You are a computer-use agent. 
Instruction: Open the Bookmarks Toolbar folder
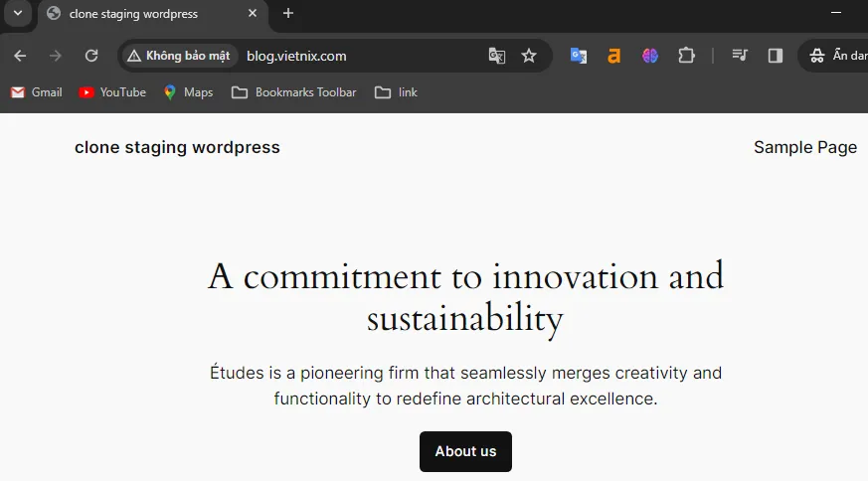[x=293, y=92]
